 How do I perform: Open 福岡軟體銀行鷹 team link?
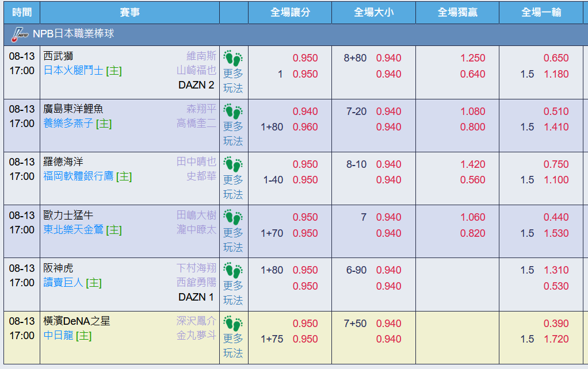(x=78, y=176)
